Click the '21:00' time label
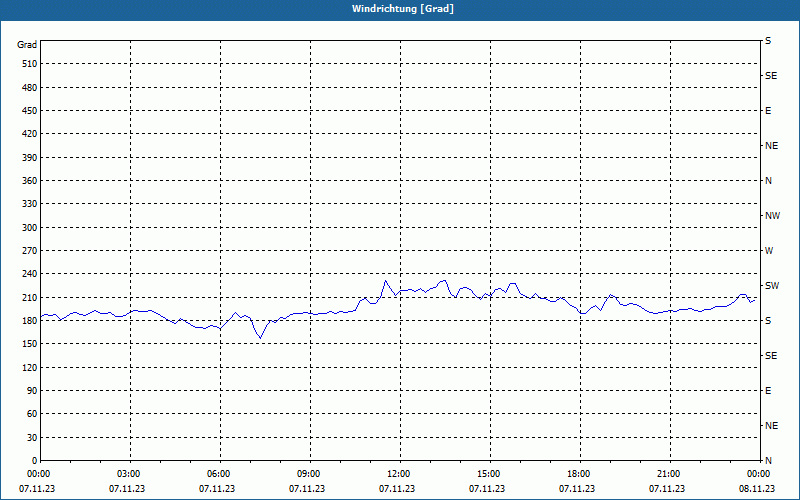The width and height of the screenshot is (800, 500). [x=670, y=474]
